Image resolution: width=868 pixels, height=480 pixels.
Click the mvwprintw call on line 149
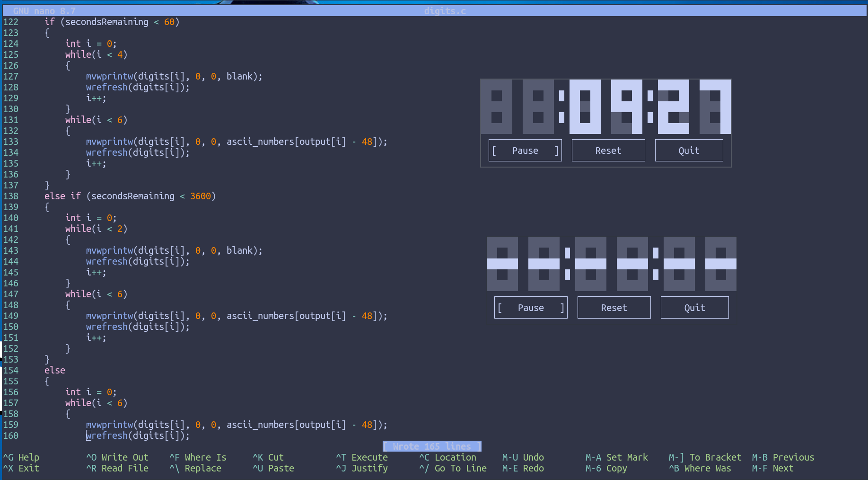pos(237,316)
